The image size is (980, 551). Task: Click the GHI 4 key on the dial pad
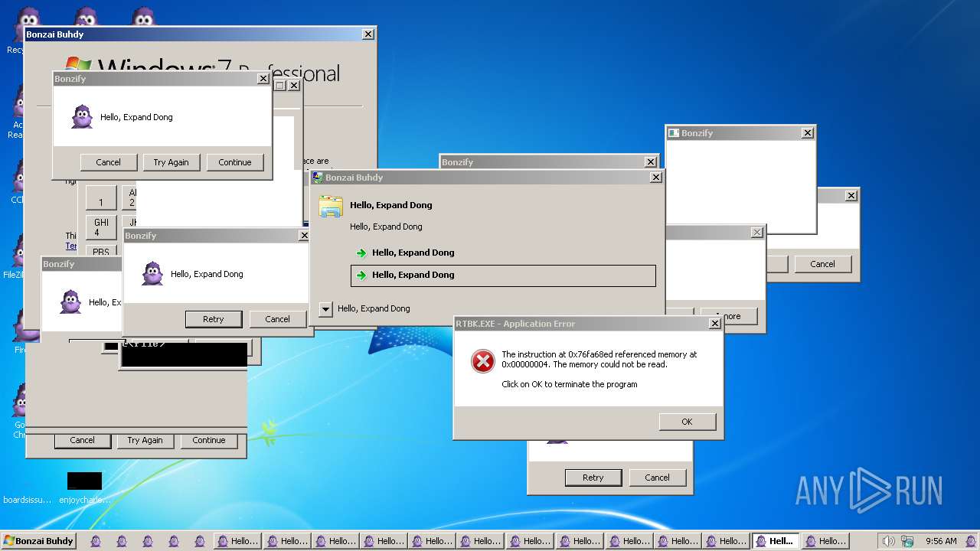(x=101, y=227)
